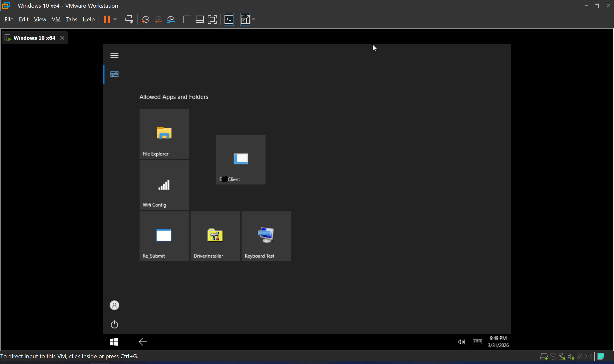Click the hard disk status icon

pyautogui.click(x=544, y=356)
